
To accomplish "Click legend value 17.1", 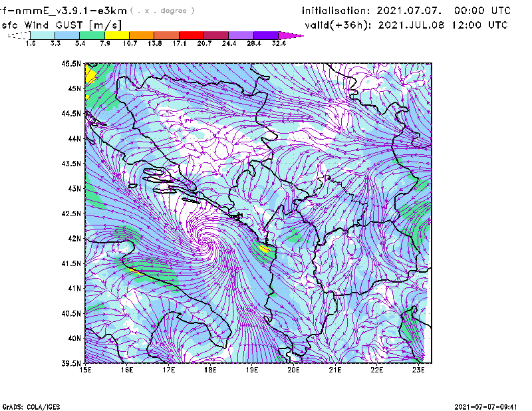I will pos(180,43).
